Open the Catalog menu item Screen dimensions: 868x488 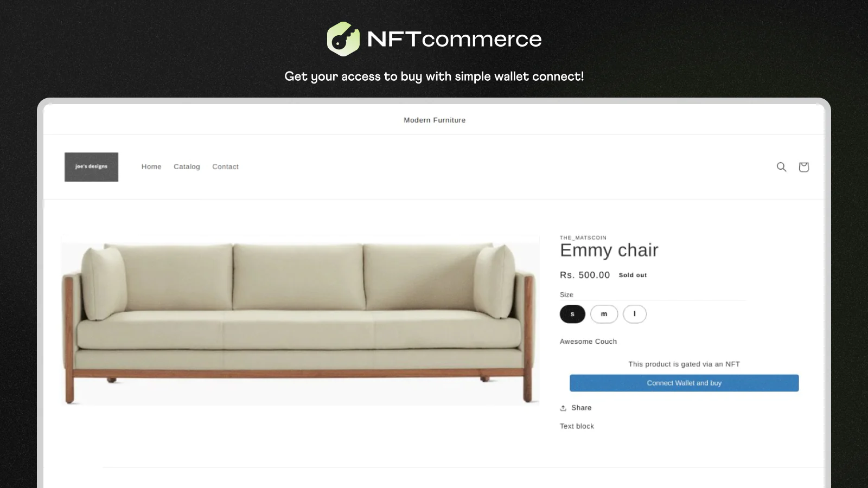(187, 166)
